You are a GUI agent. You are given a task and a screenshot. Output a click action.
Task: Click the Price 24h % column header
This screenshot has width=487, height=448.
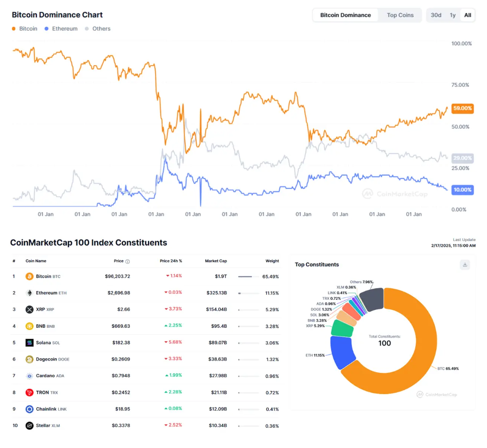171,261
